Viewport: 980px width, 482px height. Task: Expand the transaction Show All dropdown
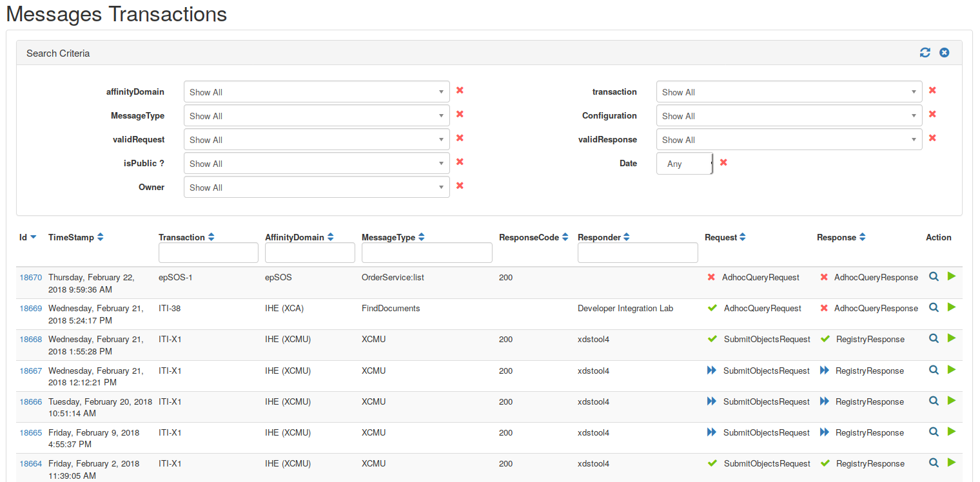click(789, 92)
